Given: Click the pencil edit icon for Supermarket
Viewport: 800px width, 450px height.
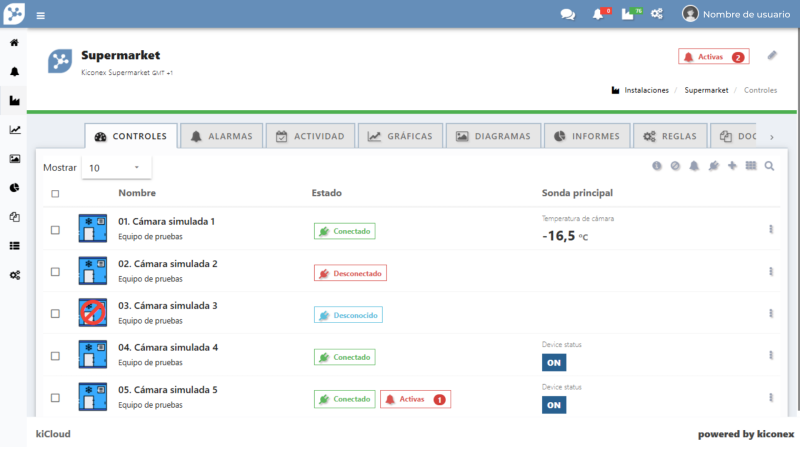Looking at the screenshot, I should 772,56.
